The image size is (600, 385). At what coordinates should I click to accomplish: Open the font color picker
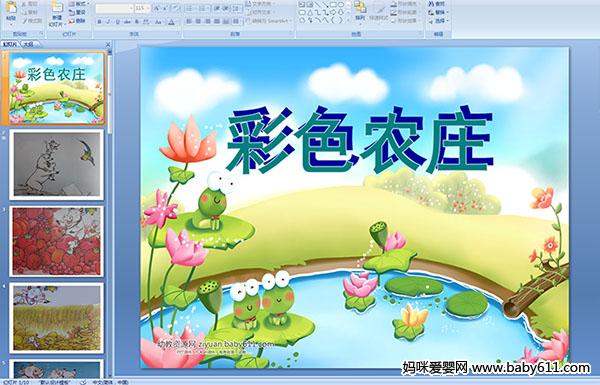[x=172, y=22]
